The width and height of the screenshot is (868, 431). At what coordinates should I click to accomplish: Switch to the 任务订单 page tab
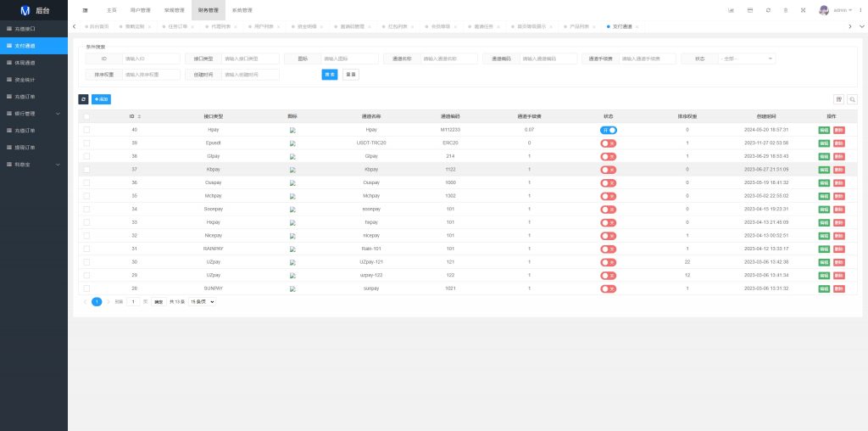point(178,26)
